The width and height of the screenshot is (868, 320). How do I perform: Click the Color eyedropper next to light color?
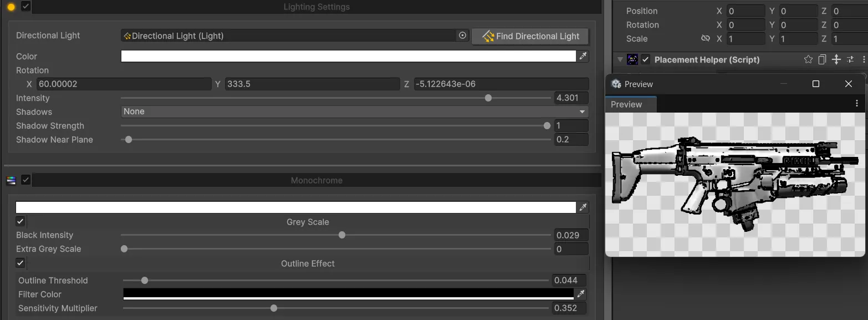pos(583,55)
